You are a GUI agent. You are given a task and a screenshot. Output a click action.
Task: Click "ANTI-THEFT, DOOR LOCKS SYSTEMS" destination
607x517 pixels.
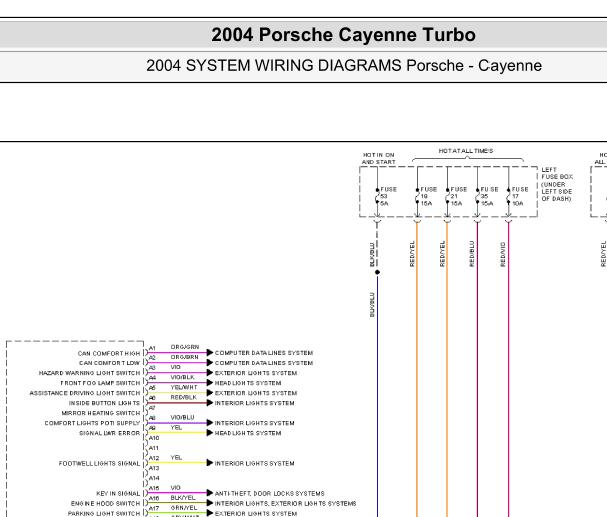(269, 494)
